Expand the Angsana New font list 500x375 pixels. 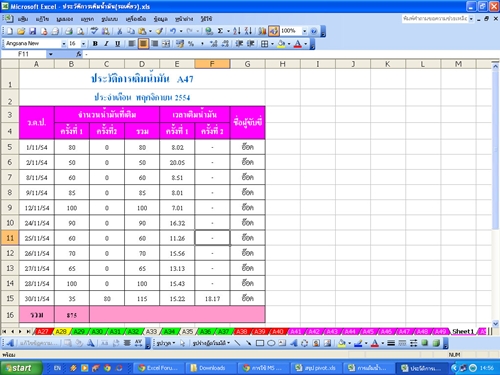63,44
